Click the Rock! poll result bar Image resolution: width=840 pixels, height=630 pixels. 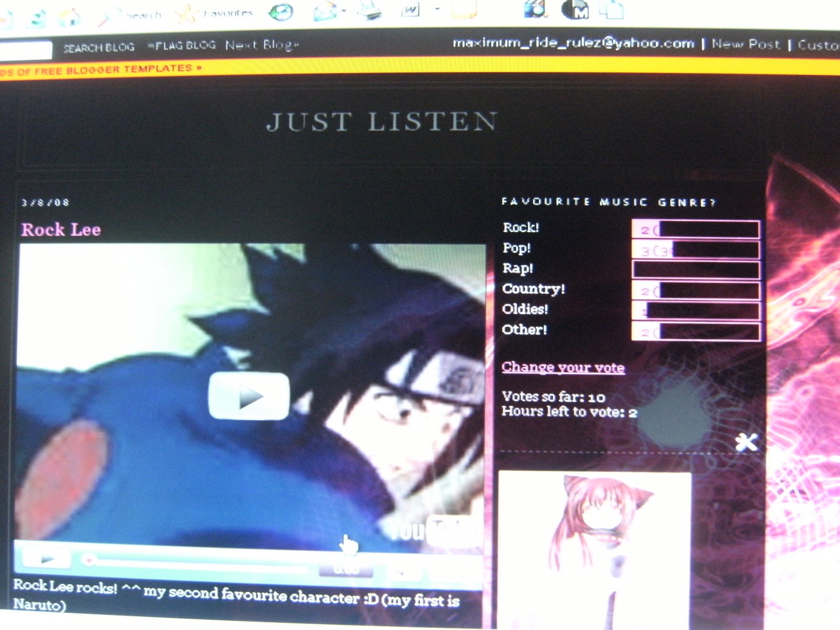click(696, 229)
